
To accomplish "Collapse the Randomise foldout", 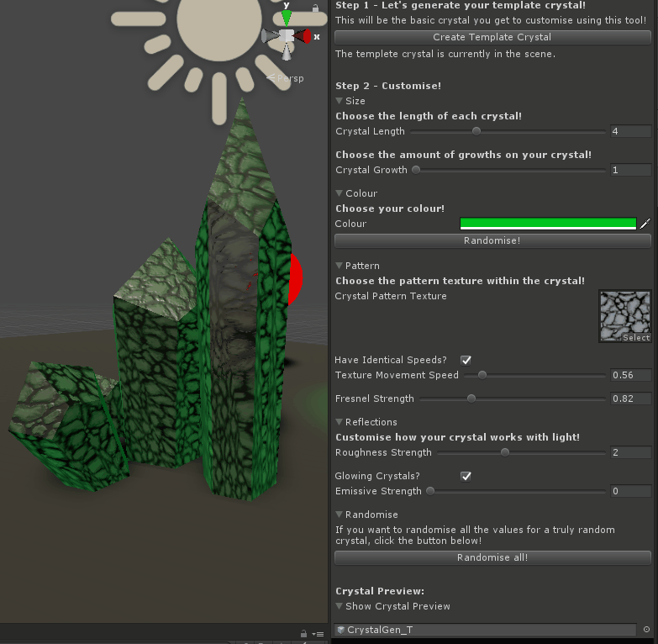I will (x=339, y=515).
